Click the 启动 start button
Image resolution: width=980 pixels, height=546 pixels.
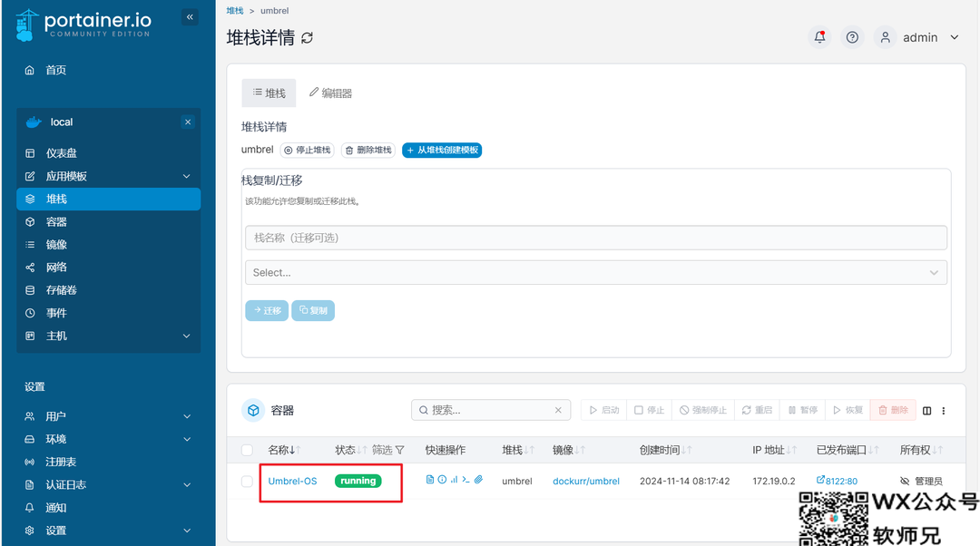603,410
